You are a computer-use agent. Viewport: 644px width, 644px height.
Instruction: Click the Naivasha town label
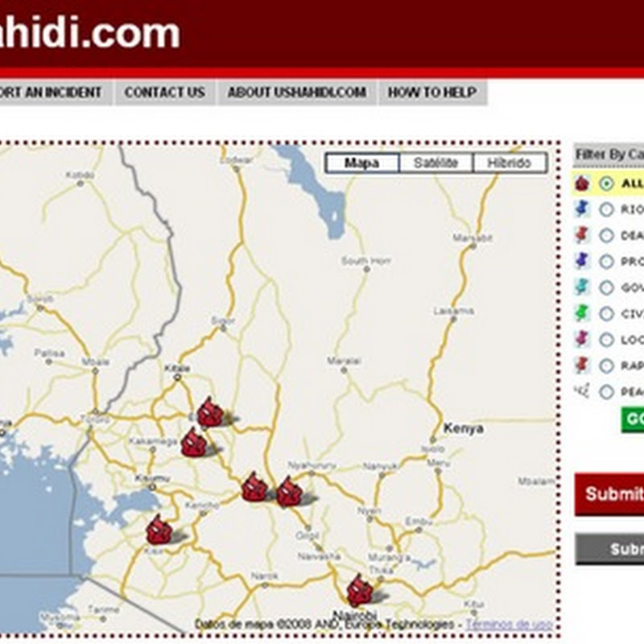pos(319,556)
